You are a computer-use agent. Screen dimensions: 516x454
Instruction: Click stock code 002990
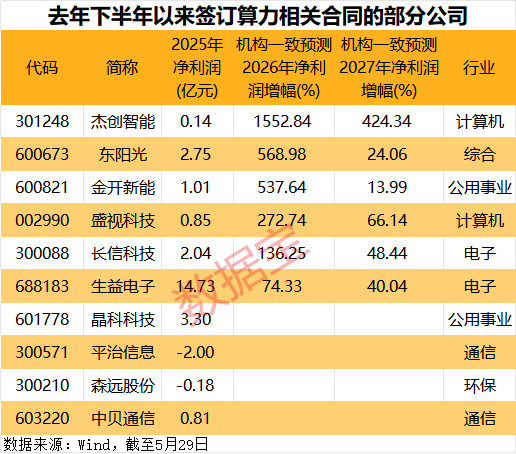pos(42,220)
